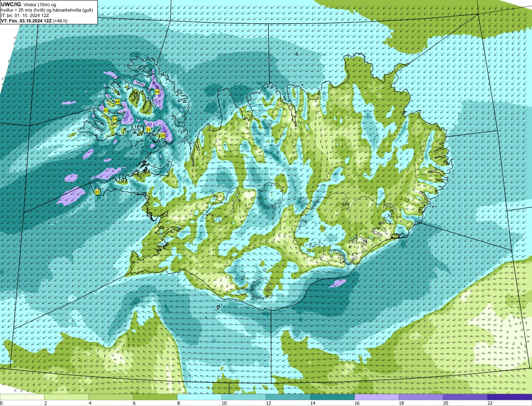Select the 20–22 m/s violet legend swatch
Viewport: 532px width, 406px height.
click(x=465, y=397)
